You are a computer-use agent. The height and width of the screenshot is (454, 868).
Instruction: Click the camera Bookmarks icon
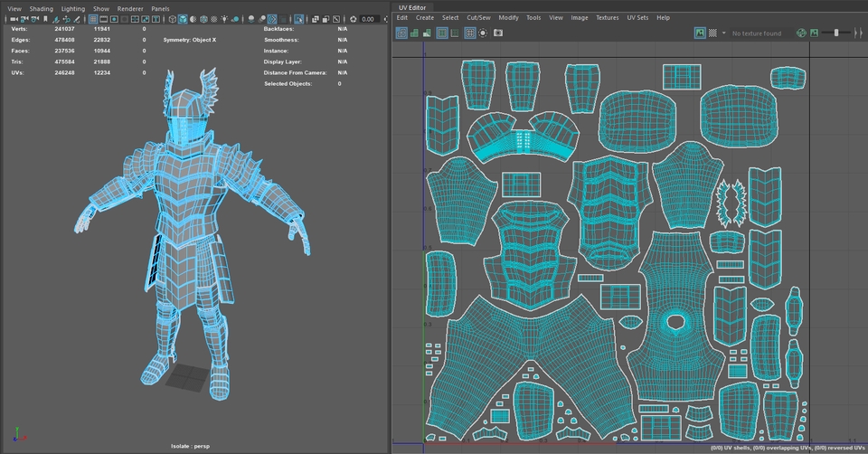[x=45, y=19]
